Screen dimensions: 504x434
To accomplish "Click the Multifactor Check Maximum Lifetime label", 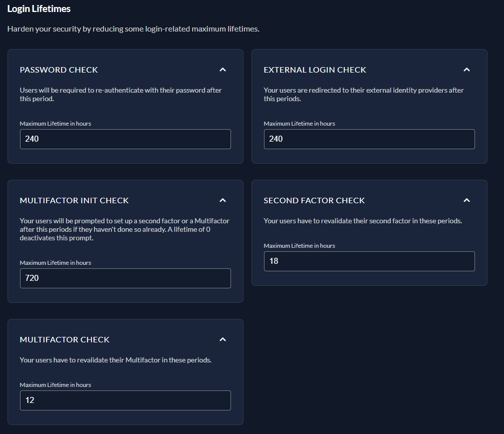I will (x=55, y=385).
